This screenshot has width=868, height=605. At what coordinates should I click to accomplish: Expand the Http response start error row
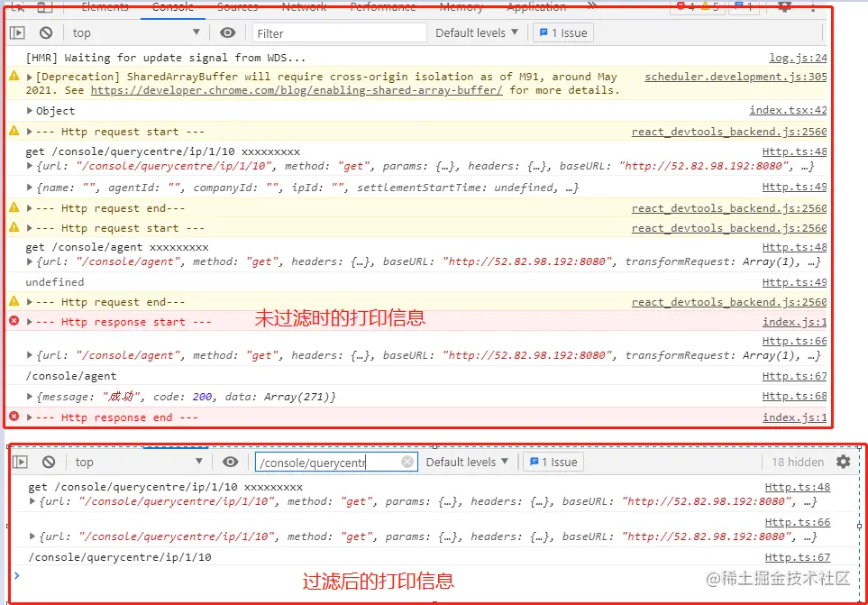30,322
